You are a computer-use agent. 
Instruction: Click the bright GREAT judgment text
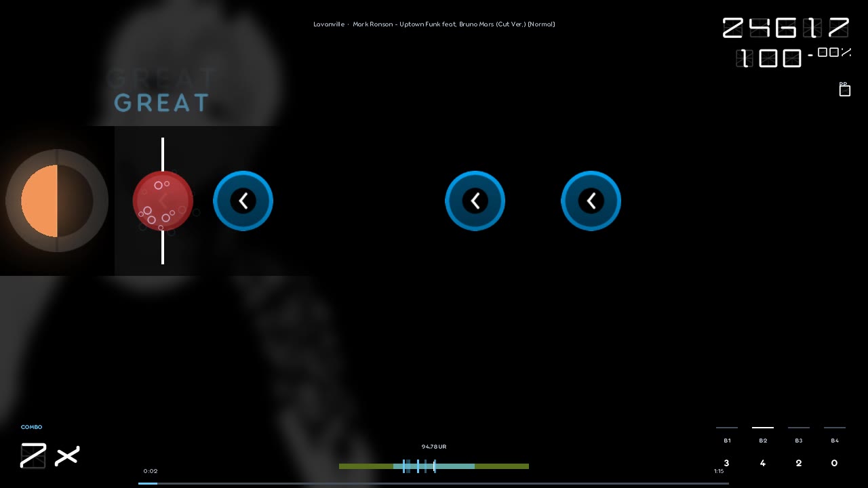coord(161,103)
